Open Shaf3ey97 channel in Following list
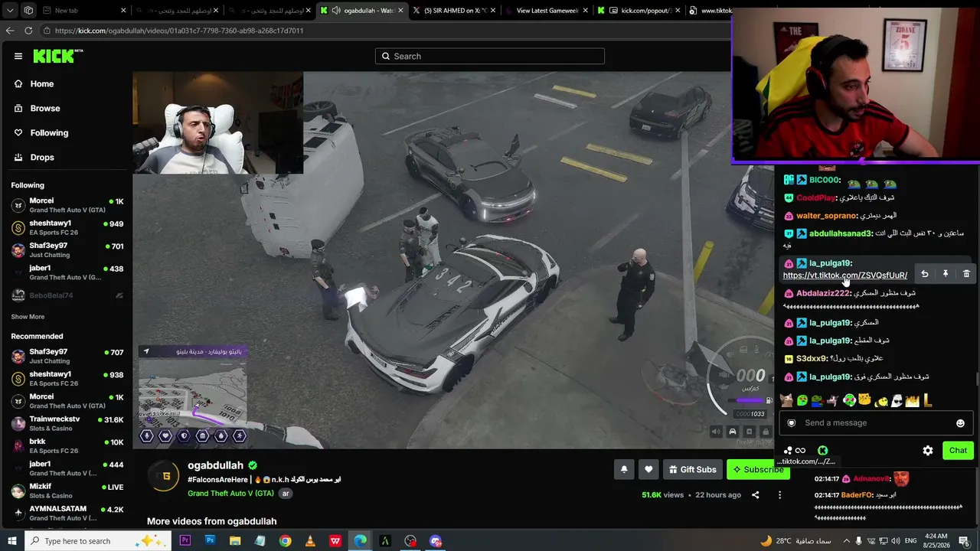Image resolution: width=980 pixels, height=551 pixels. point(67,249)
